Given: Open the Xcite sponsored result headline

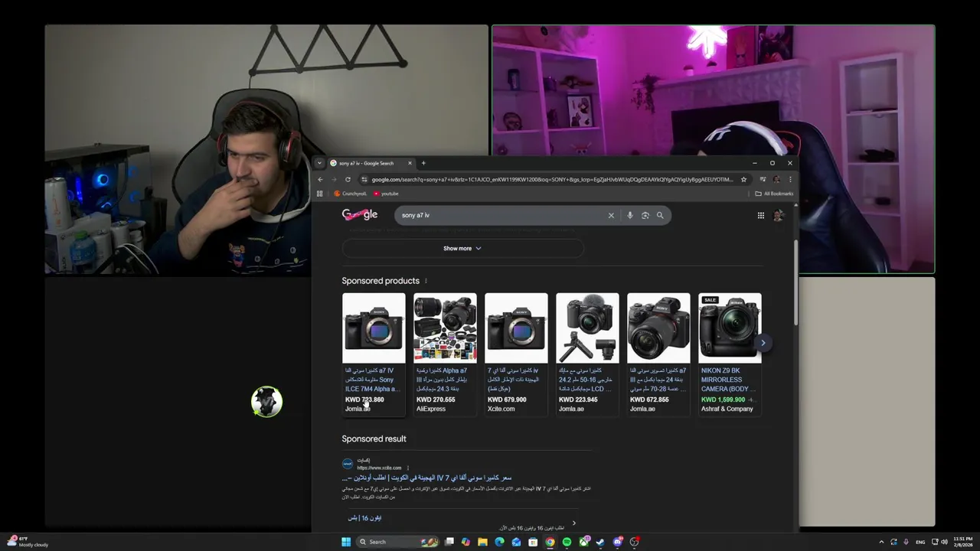Looking at the screenshot, I should tap(426, 478).
